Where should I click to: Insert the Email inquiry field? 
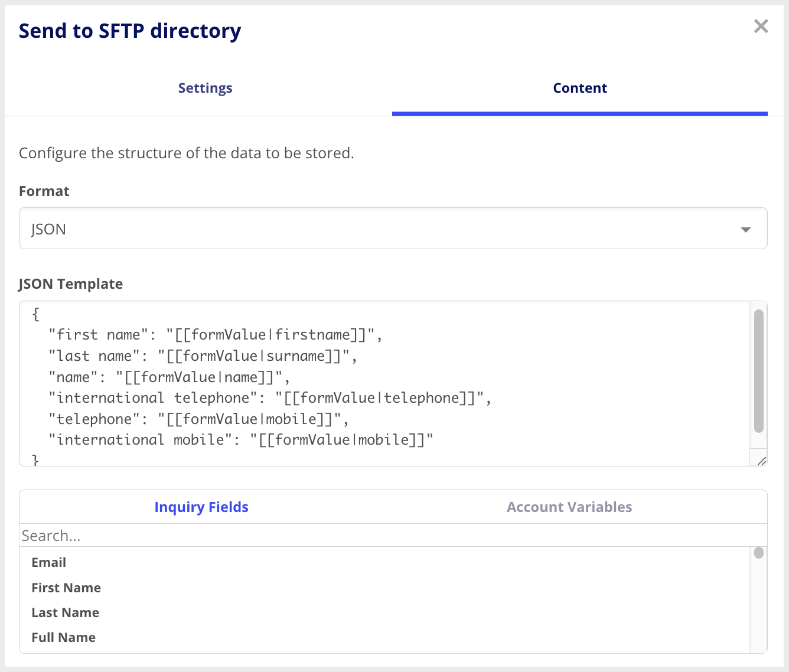(x=49, y=563)
